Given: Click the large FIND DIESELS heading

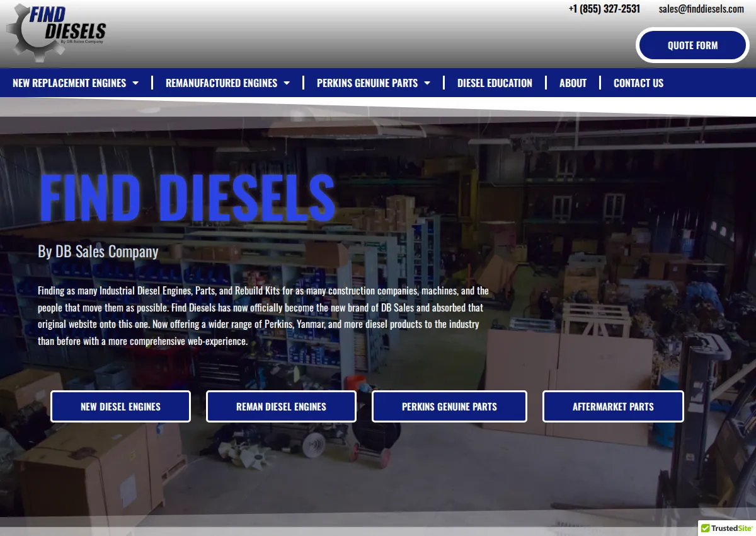Looking at the screenshot, I should click(x=186, y=197).
